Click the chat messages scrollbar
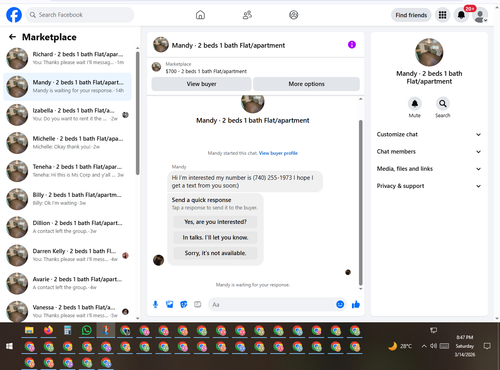The height and width of the screenshot is (370, 500). click(360, 203)
